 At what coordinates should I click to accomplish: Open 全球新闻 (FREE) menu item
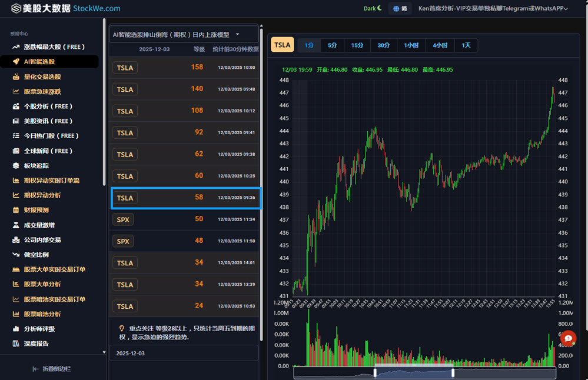point(48,151)
